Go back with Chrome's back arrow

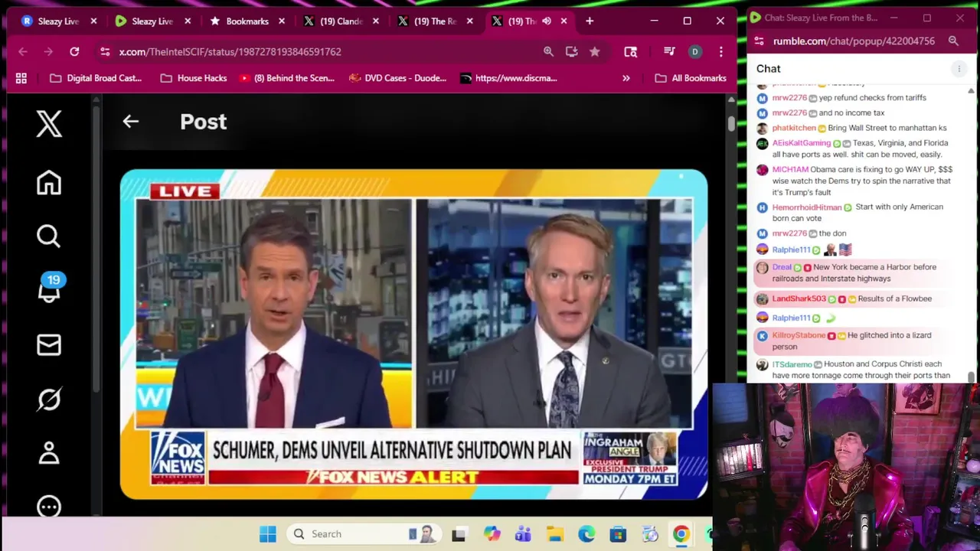[23, 51]
